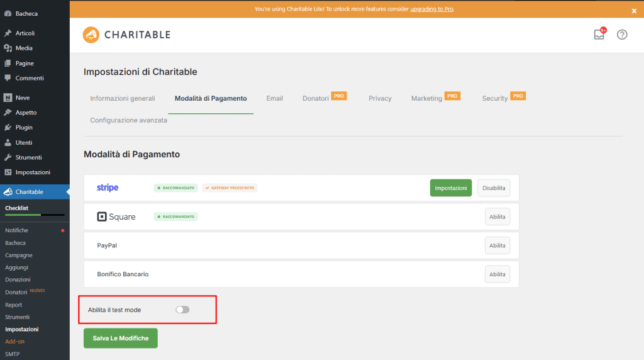Click Gateway Predefinito badge
644x360 pixels.
click(x=230, y=188)
